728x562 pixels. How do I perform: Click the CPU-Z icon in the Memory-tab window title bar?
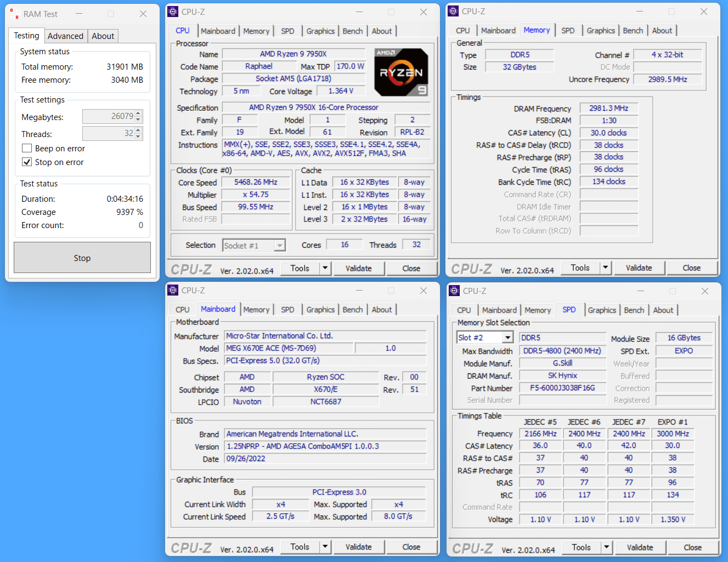(x=453, y=11)
